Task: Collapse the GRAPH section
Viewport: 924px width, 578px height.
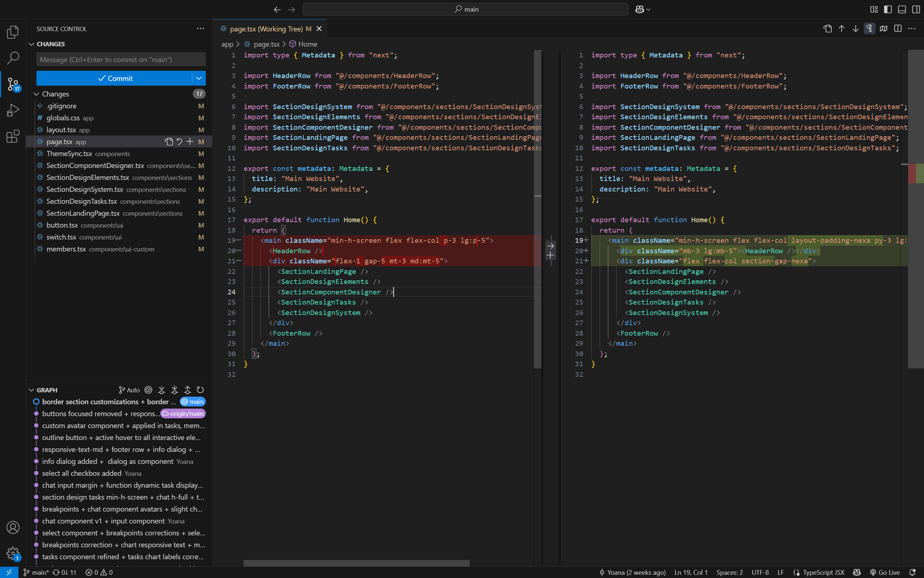Action: pos(32,390)
